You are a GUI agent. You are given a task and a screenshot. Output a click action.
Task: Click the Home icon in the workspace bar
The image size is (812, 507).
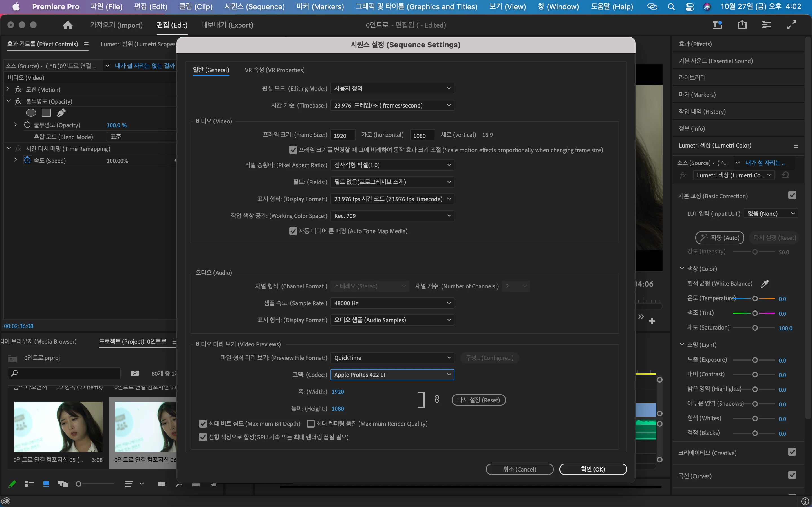click(x=67, y=25)
